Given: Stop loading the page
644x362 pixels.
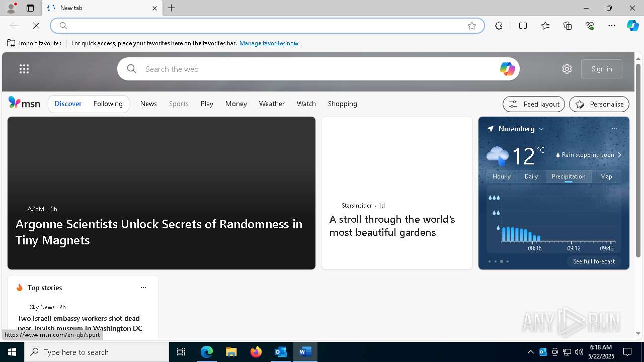Looking at the screenshot, I should pos(36,26).
